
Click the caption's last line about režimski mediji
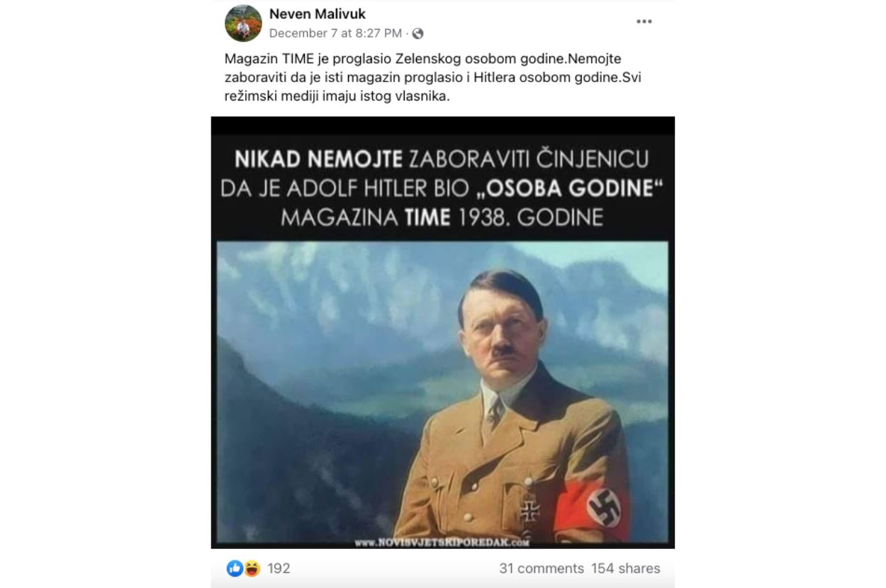tap(337, 97)
